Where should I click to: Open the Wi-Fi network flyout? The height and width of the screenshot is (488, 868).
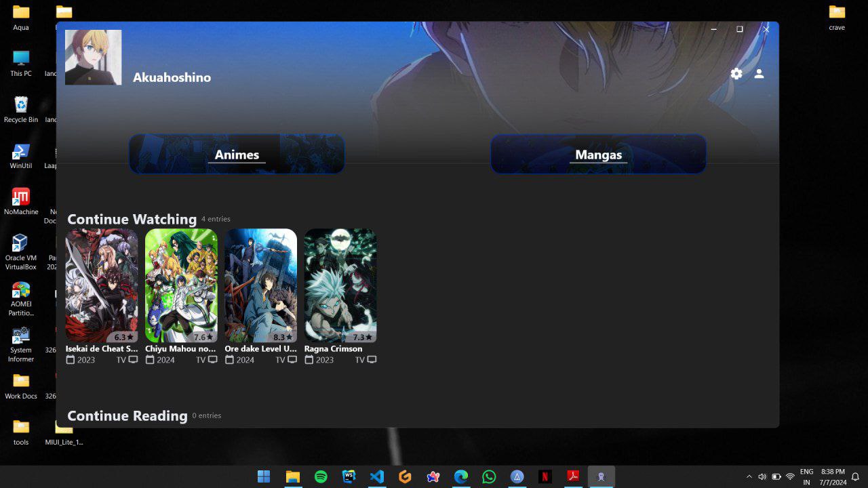(790, 477)
